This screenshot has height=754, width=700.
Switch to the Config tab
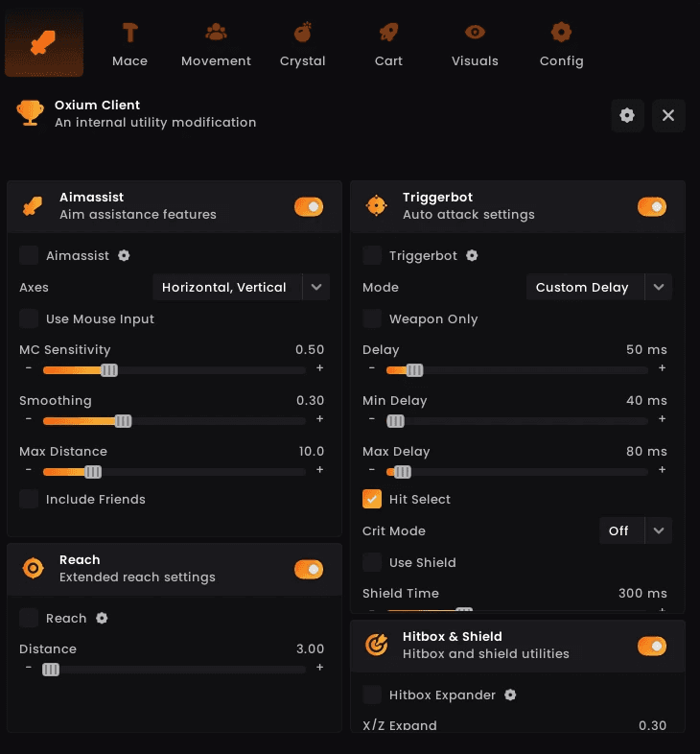click(x=561, y=44)
